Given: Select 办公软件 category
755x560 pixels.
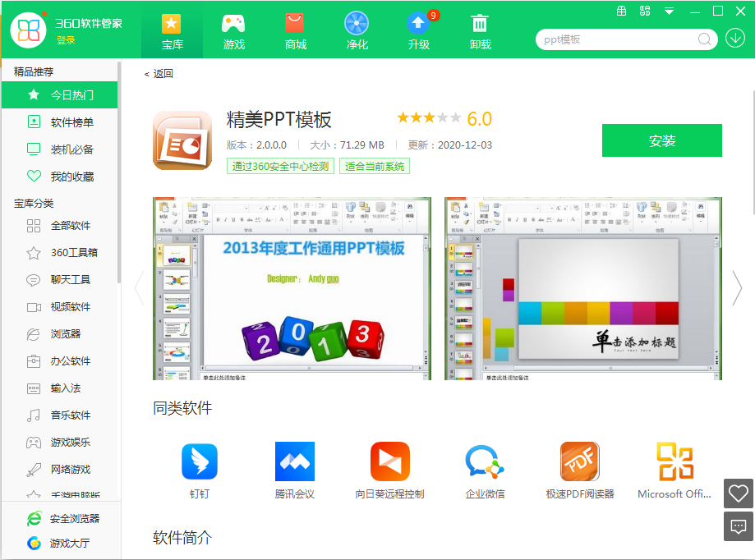Looking at the screenshot, I should (x=60, y=360).
